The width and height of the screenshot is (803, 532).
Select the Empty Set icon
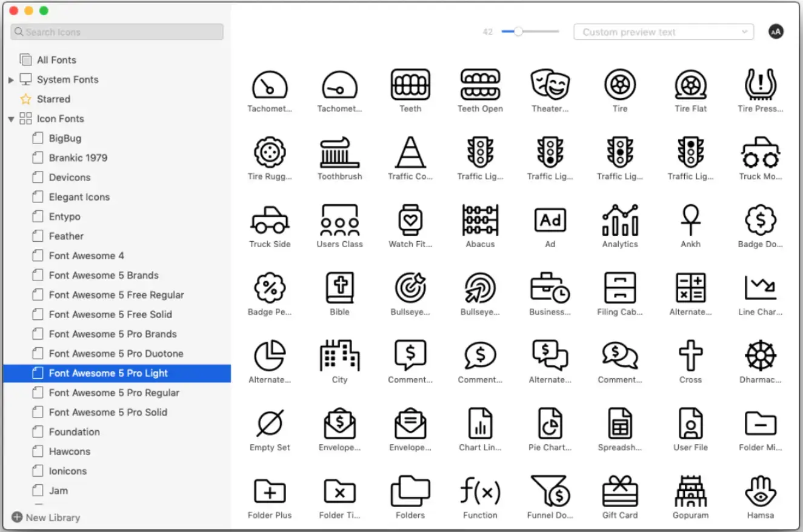tap(270, 424)
